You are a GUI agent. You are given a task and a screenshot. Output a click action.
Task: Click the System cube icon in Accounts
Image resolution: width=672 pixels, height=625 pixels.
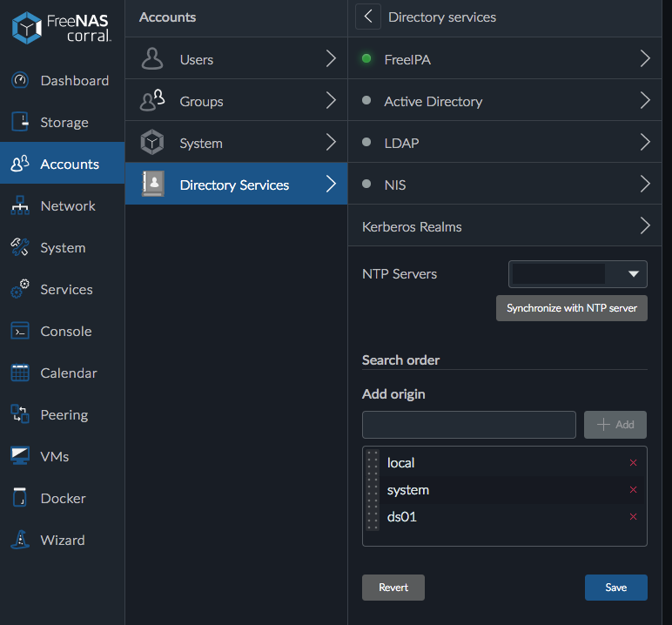152,142
